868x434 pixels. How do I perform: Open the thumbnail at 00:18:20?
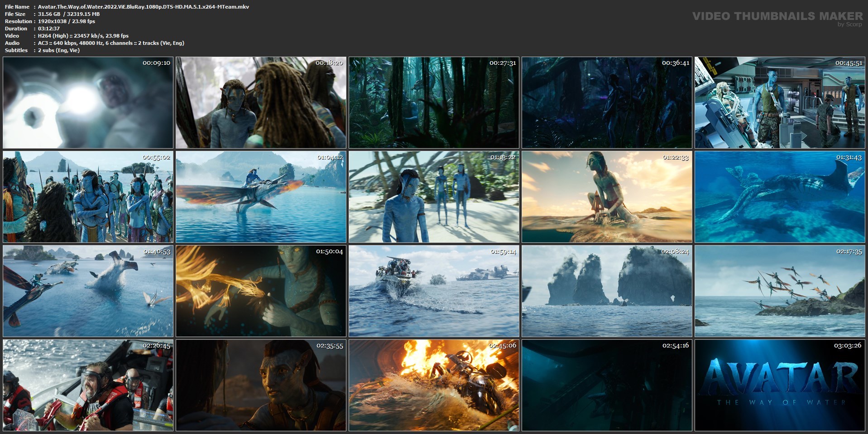click(261, 103)
